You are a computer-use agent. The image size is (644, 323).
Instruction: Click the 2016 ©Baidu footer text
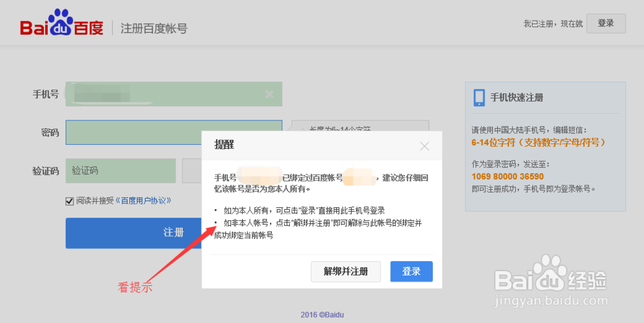[x=322, y=315]
